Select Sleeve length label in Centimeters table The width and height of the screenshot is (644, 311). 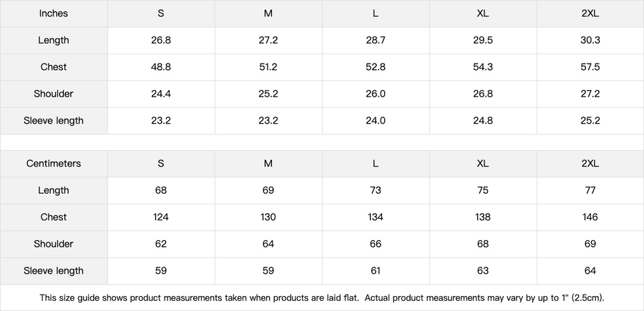pos(54,271)
